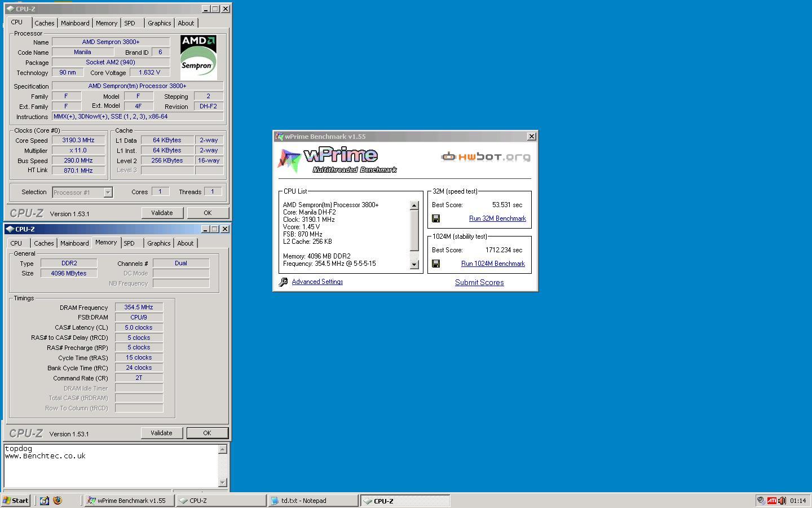
Task: Open Firefox from quick launch
Action: (x=58, y=500)
